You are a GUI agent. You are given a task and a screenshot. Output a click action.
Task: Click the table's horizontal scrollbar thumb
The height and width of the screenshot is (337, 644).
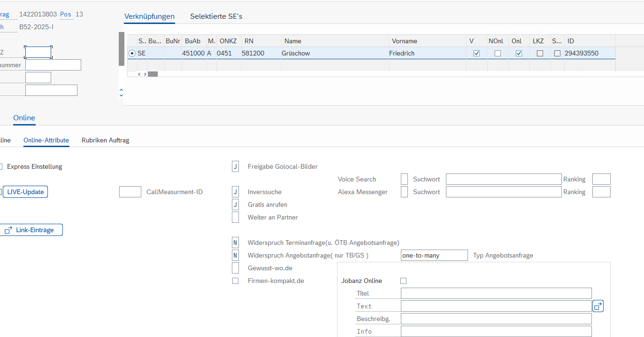click(153, 74)
